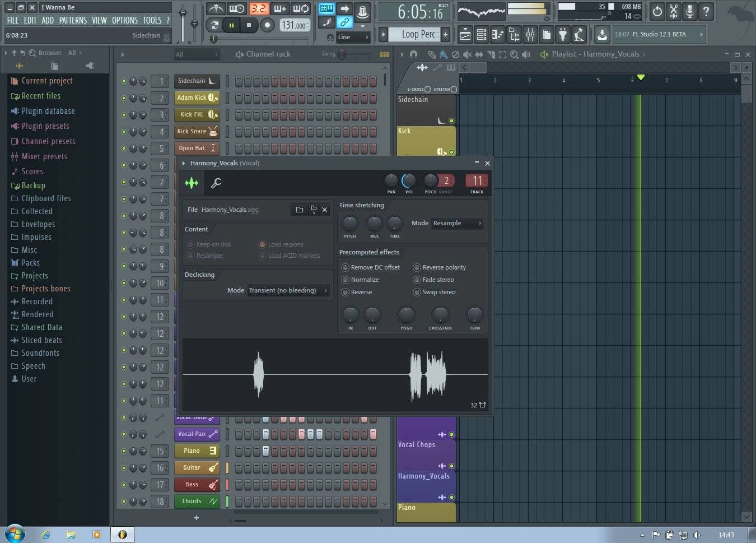Select the Guitar channel button
Image resolution: width=756 pixels, height=543 pixels.
(x=197, y=467)
